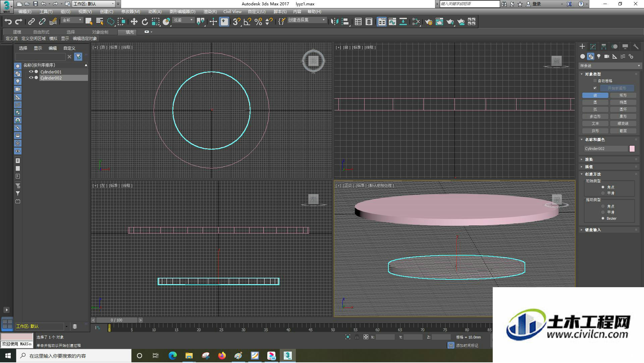Activate the Unlink Selection tool
Screen dimensions: 644x363
click(x=42, y=22)
